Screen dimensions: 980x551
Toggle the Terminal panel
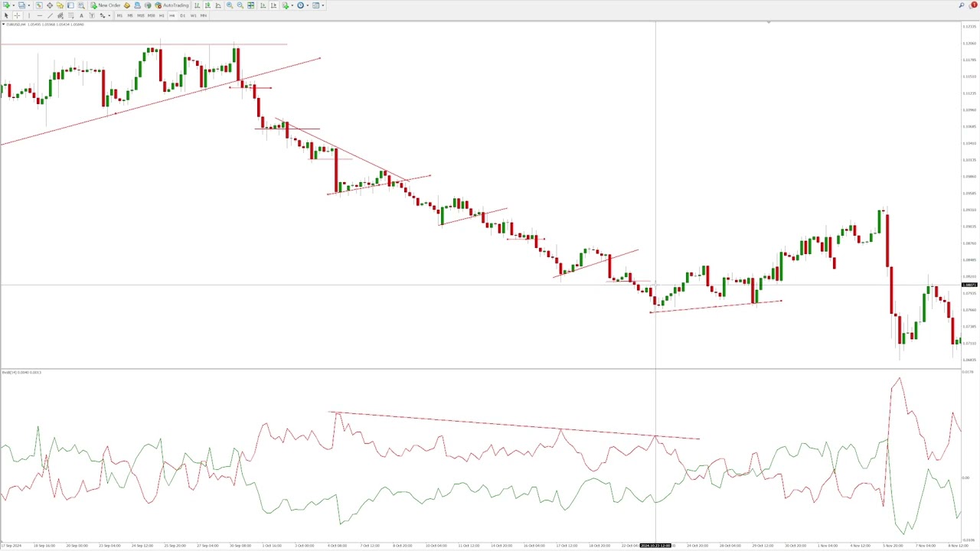(70, 5)
